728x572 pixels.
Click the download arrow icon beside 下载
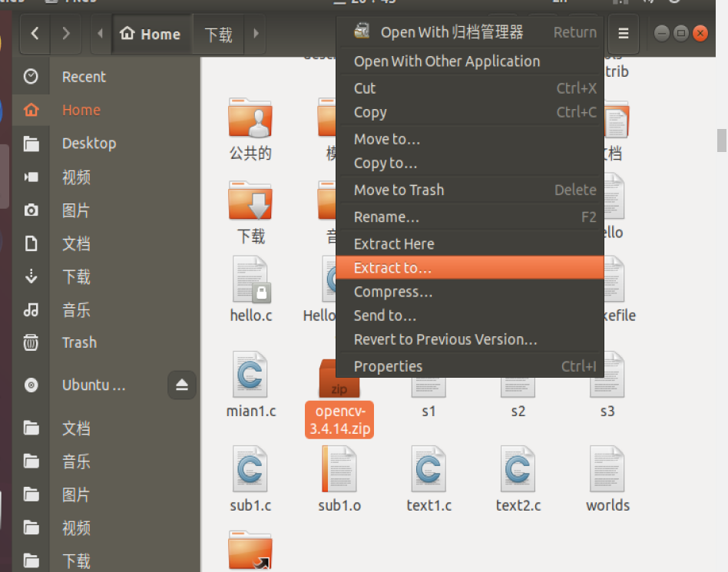[x=31, y=276]
